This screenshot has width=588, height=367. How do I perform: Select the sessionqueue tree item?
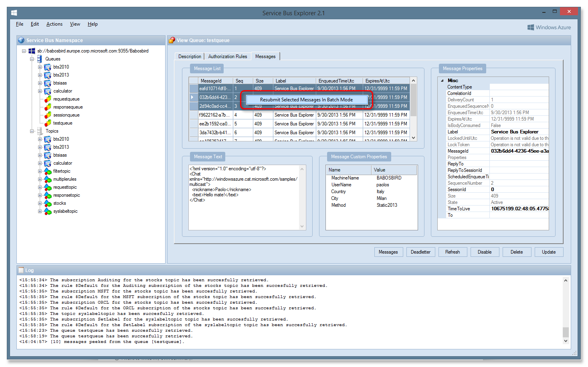click(66, 115)
